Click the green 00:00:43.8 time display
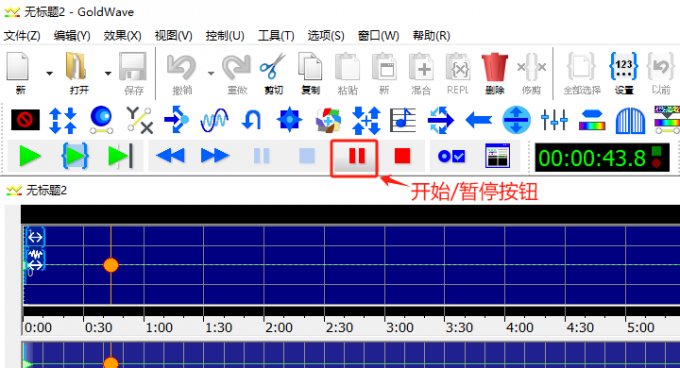 (602, 157)
